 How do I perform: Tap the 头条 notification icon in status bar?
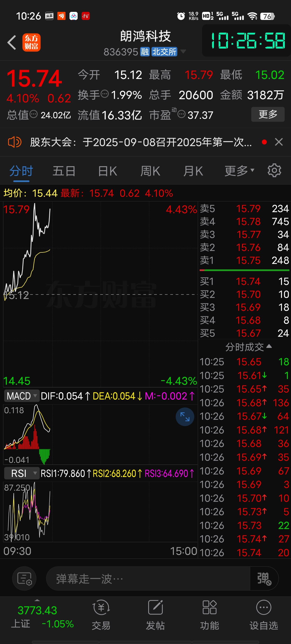[x=49, y=16]
